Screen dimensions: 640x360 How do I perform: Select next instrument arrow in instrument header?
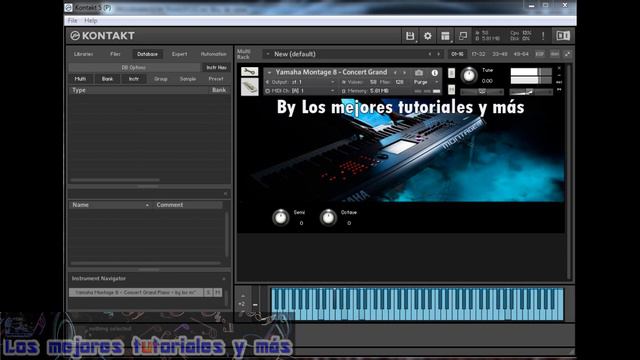(x=404, y=73)
